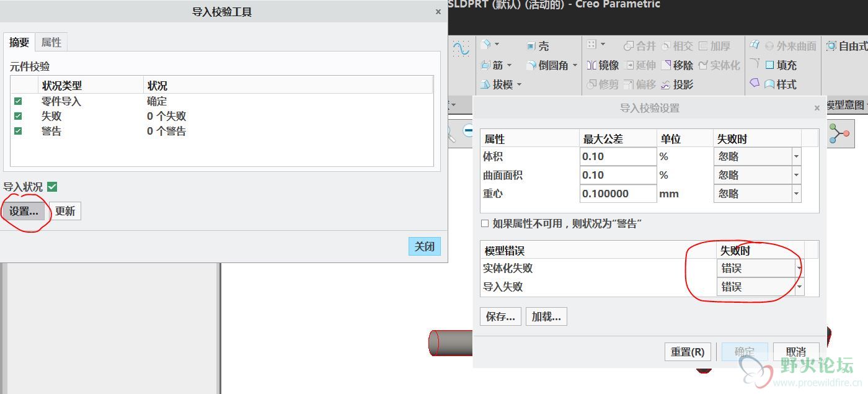Click the 重心 tolerance field 0.100000
Viewport: 868px width, 394px height.
tap(618, 194)
